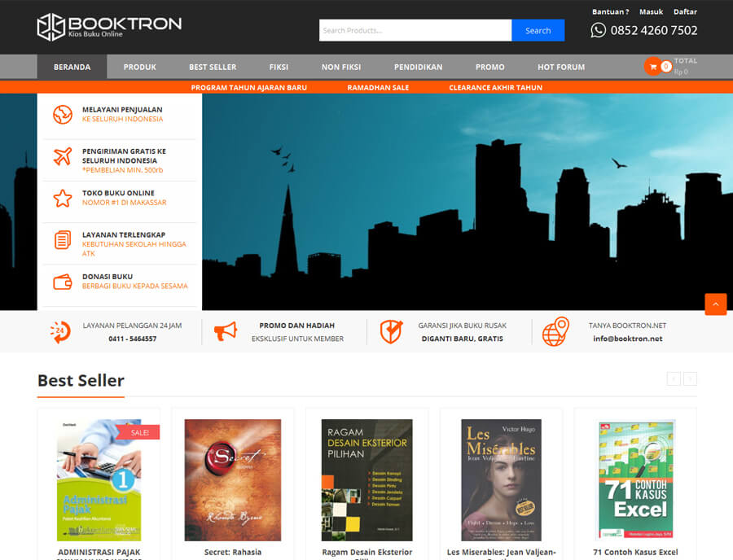Open the Secret: Rahasia book cover

(234, 480)
